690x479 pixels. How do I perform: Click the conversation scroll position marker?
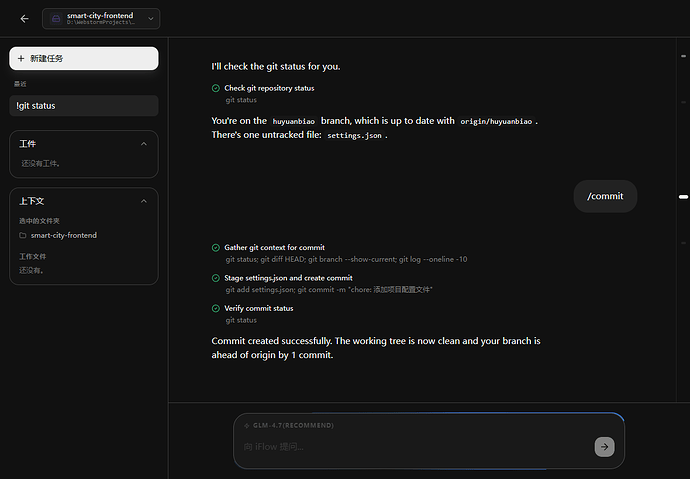click(x=683, y=196)
